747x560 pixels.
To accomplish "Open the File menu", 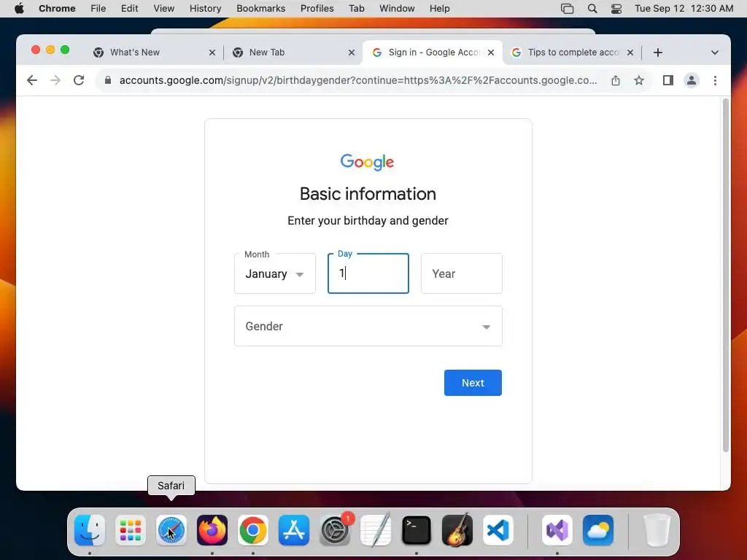I will (98, 9).
